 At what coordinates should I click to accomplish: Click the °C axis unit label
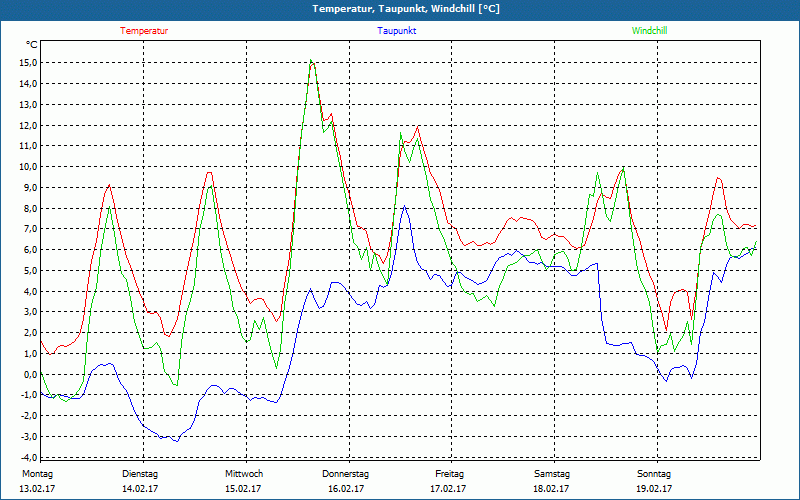click(31, 45)
